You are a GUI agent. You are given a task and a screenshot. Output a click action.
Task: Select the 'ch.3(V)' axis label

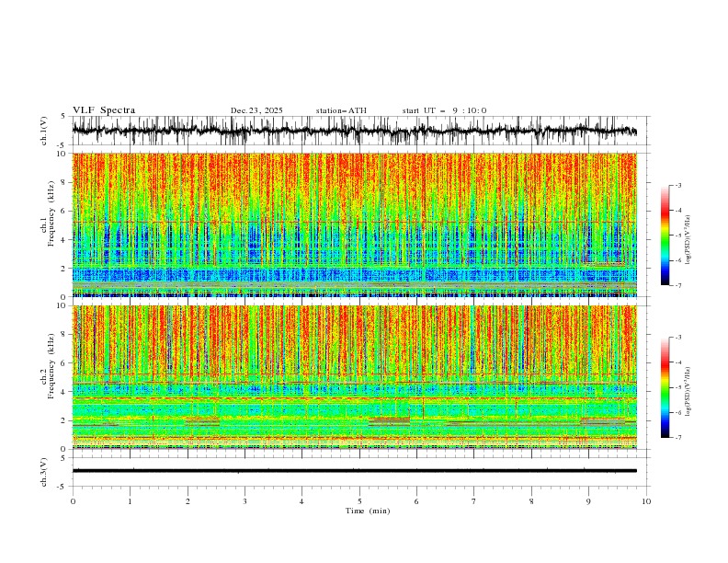[x=44, y=472]
